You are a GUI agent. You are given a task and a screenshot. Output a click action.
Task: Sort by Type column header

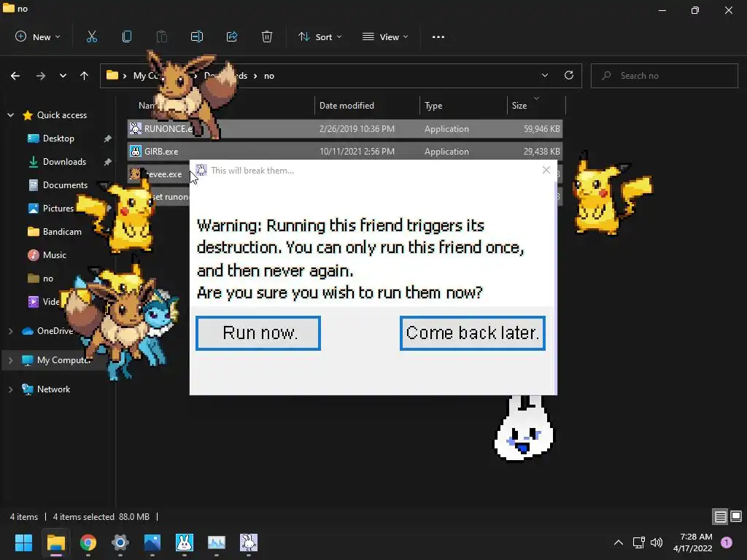click(433, 106)
